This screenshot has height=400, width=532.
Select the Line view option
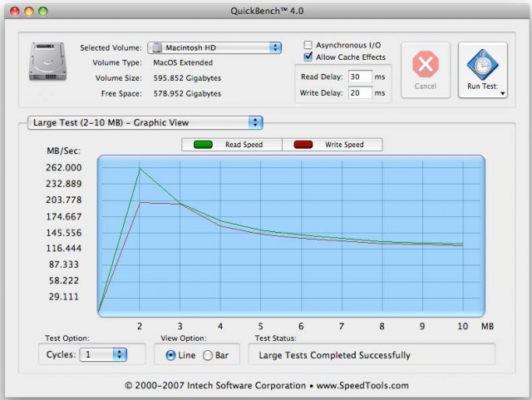[x=170, y=355]
